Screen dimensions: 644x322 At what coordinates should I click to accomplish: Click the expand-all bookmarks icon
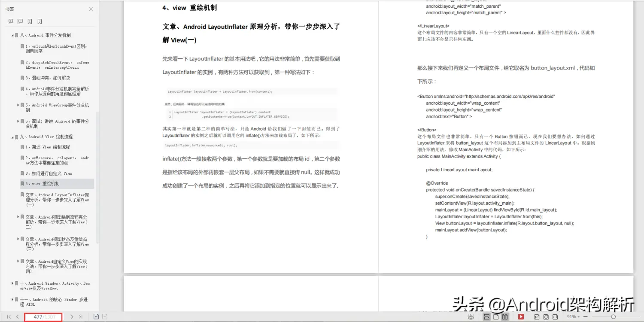[x=10, y=21]
